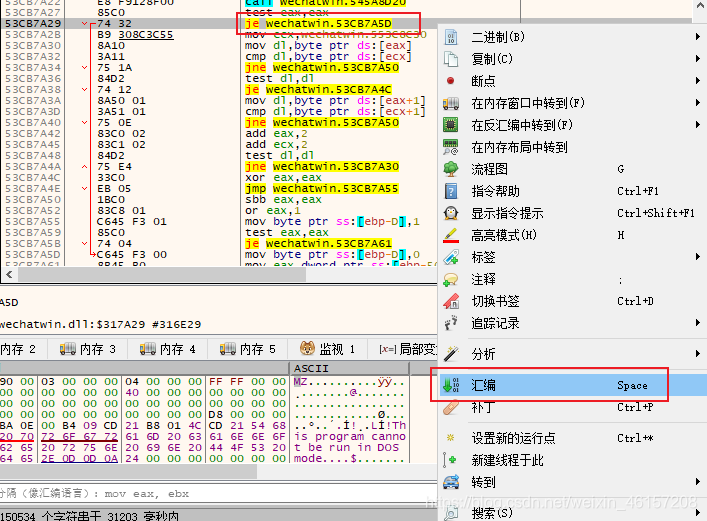Image resolution: width=707 pixels, height=521 pixels.
Task: Click the Label (标签) tag icon
Action: (x=450, y=257)
